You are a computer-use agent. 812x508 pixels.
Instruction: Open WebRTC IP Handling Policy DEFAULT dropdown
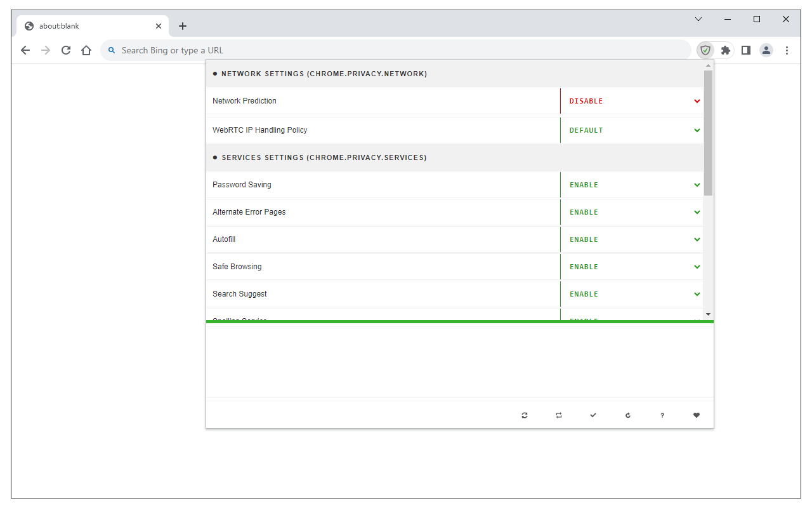coord(632,130)
